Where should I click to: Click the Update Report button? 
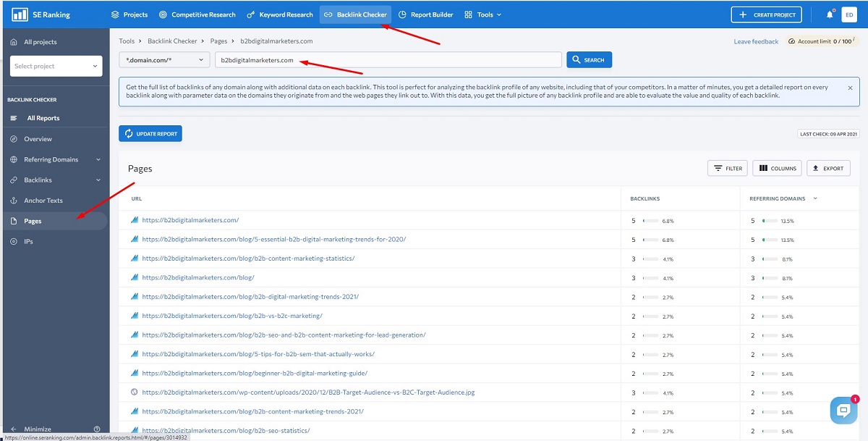150,133
